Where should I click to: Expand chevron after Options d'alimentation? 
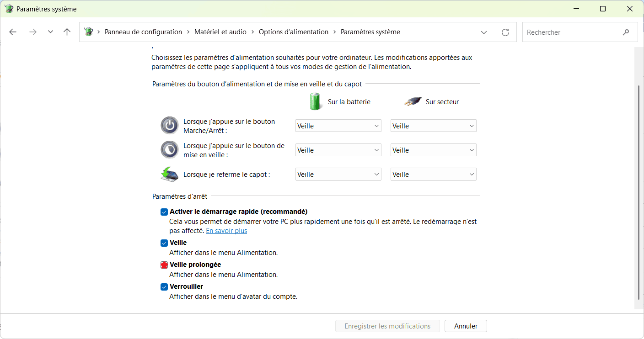click(335, 32)
